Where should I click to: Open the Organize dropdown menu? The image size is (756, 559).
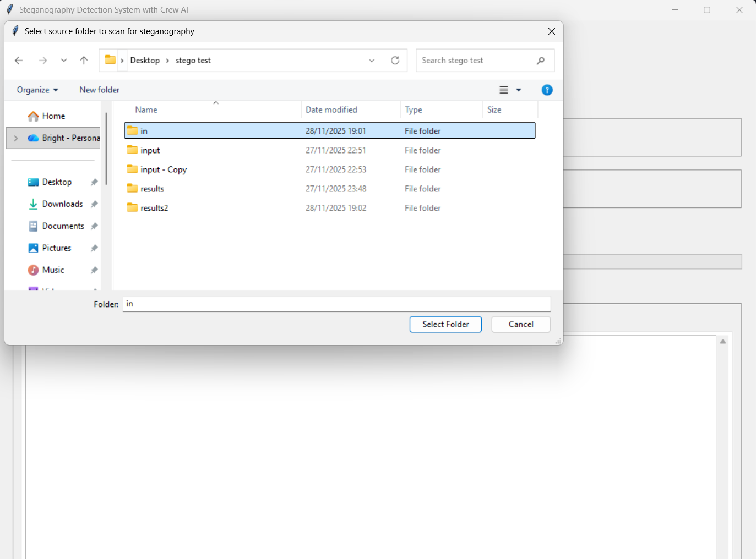click(36, 90)
